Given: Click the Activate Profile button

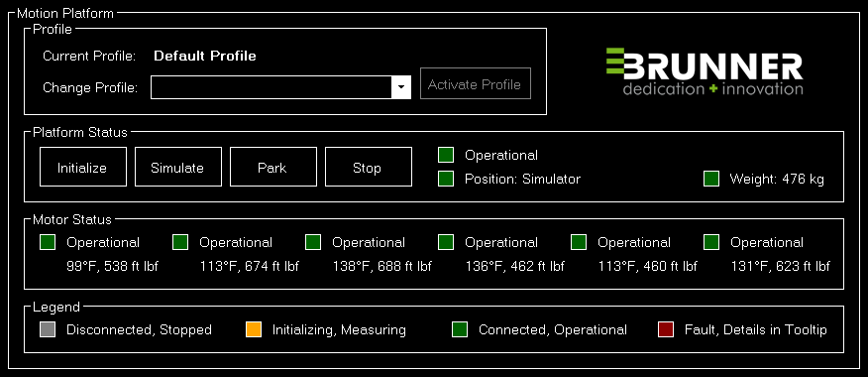Looking at the screenshot, I should 476,83.
